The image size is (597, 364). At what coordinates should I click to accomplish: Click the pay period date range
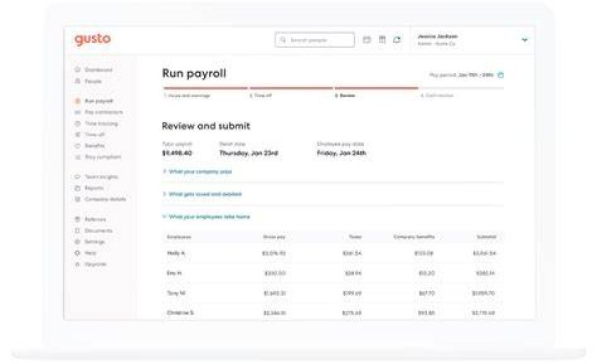point(476,75)
